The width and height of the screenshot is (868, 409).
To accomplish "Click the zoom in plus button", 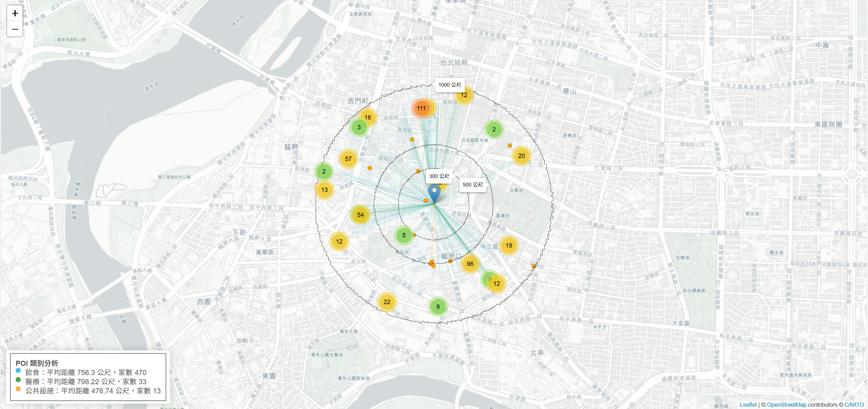I will click(15, 13).
